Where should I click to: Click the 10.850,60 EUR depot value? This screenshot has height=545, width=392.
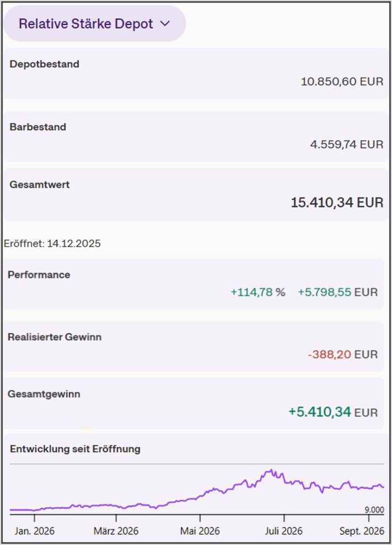tap(342, 81)
